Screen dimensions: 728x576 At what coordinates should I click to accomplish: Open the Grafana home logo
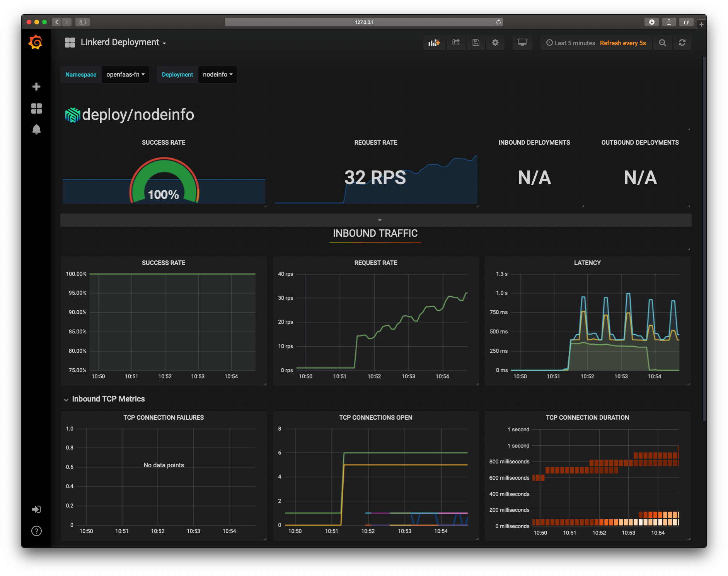[36, 43]
